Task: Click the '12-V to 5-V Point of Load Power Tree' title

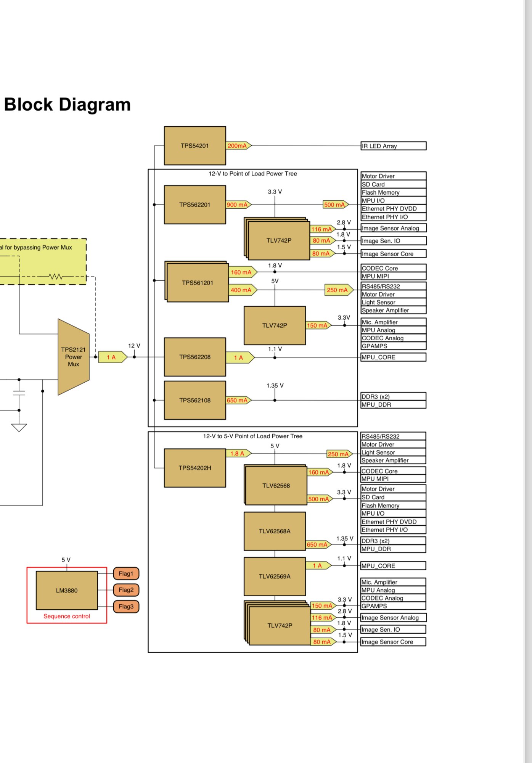Action: pos(252,436)
